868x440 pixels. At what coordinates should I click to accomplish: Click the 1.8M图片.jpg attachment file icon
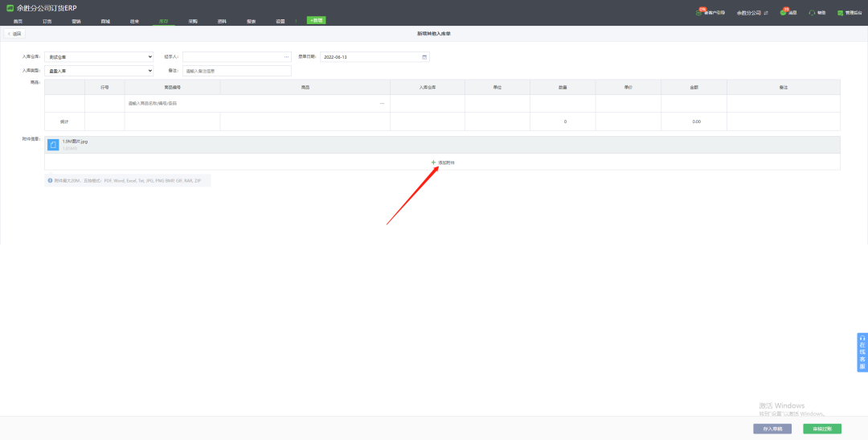click(x=53, y=145)
